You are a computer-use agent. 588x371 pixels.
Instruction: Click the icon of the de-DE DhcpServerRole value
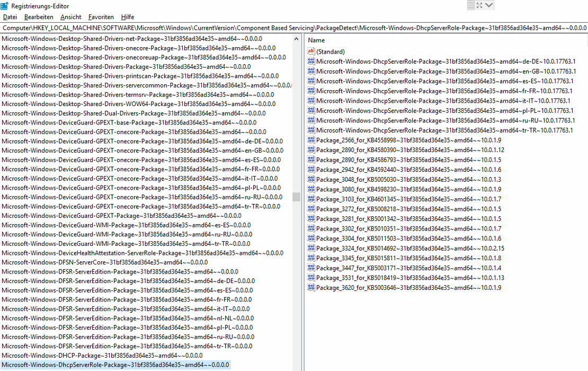(311, 61)
